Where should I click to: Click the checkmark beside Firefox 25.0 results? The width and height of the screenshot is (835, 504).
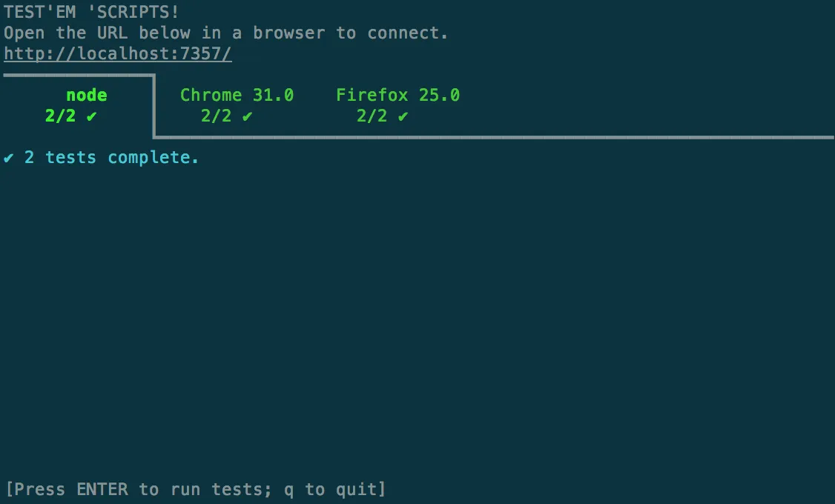pos(403,116)
